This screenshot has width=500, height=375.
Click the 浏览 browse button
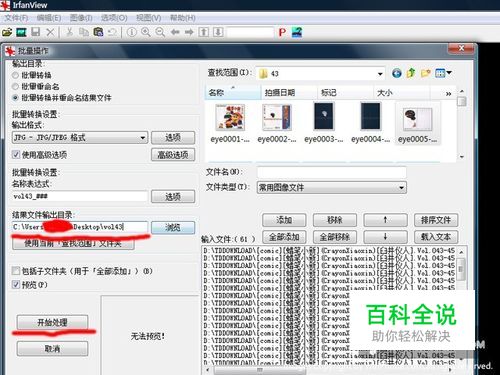pyautogui.click(x=173, y=227)
